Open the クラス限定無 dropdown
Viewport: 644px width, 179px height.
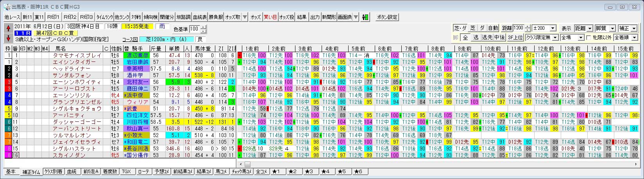[x=555, y=38]
